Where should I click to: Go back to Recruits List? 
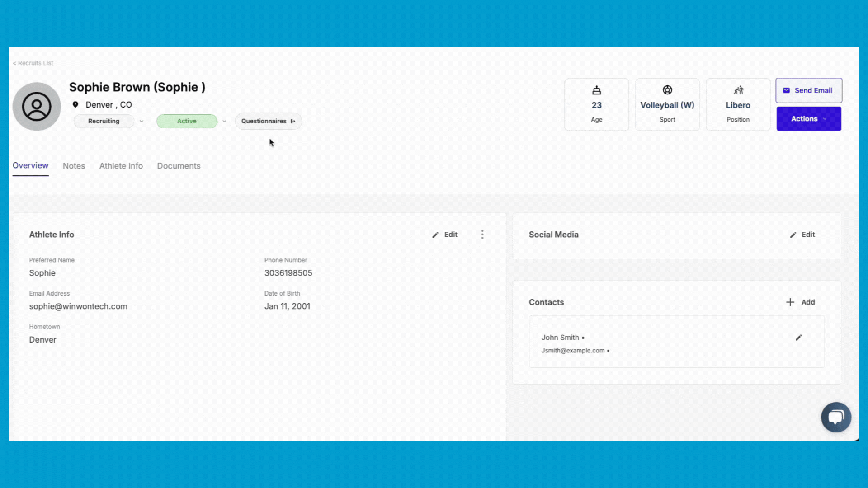click(33, 63)
